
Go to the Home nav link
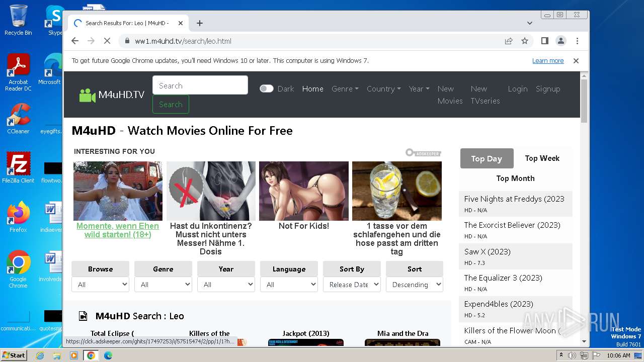[x=312, y=88]
